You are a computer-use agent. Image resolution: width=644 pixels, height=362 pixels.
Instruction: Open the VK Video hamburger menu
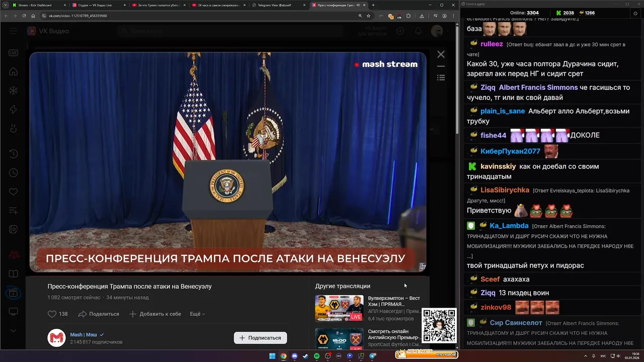click(x=13, y=31)
